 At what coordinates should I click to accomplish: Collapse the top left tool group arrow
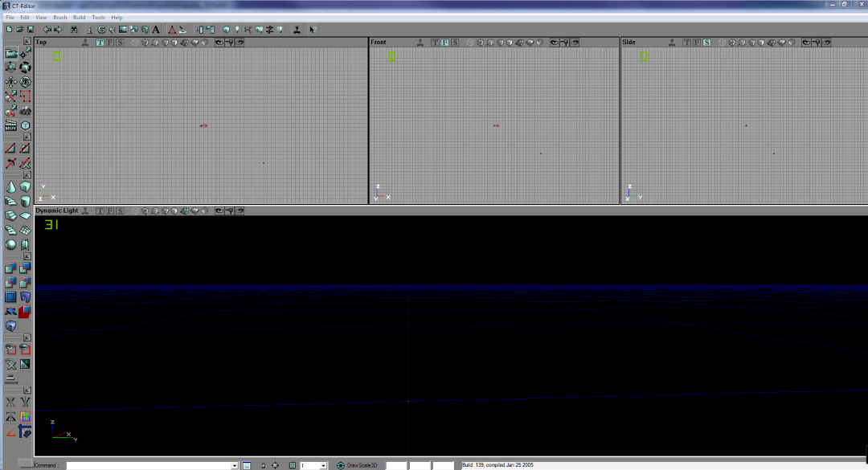(x=27, y=41)
